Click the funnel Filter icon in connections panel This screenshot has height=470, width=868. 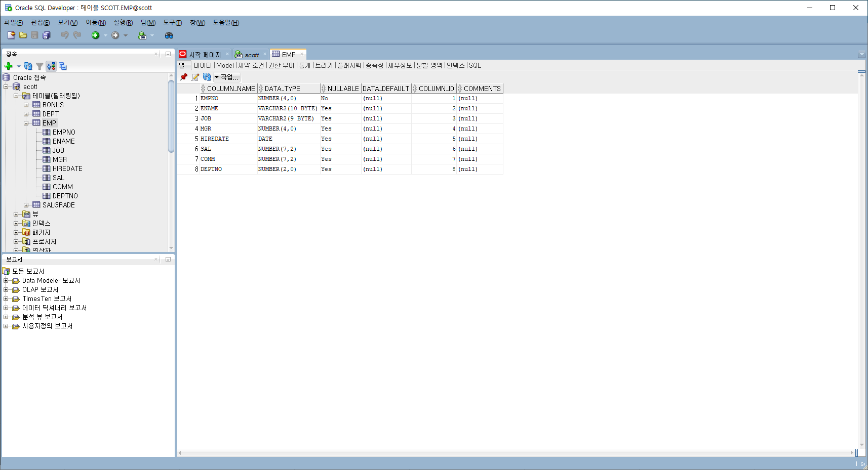[x=40, y=66]
